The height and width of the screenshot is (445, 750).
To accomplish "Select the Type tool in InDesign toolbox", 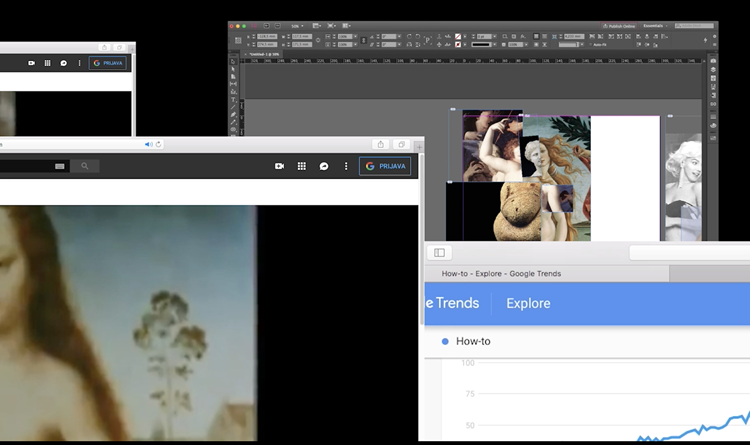I will 233,100.
